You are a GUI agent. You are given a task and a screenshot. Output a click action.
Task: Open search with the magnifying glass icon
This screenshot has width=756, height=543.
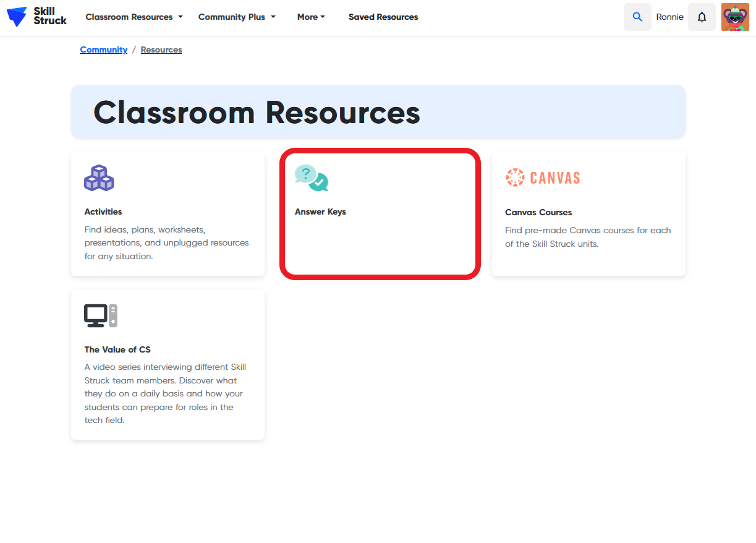click(637, 17)
